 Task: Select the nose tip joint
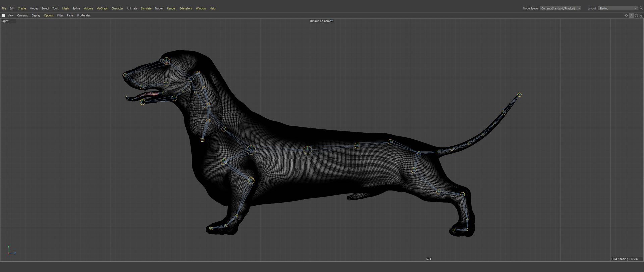125,75
